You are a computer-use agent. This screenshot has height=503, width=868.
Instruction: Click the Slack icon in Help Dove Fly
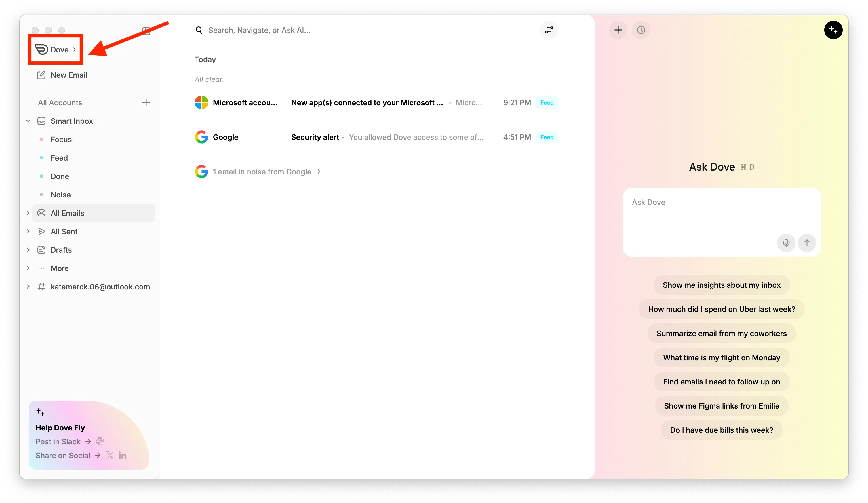click(x=100, y=441)
